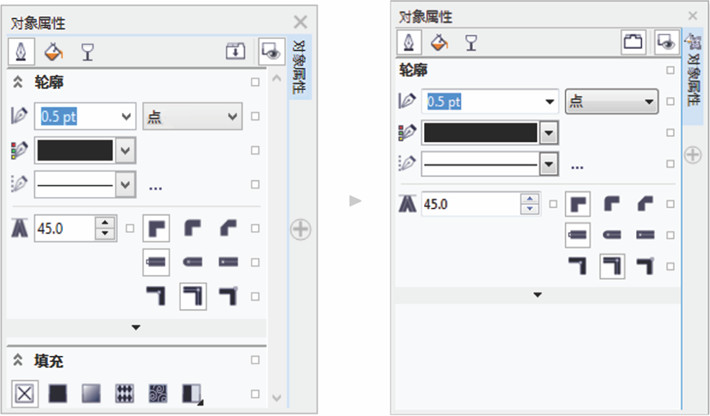Collapse the 填充 section with double chevron

click(x=18, y=360)
